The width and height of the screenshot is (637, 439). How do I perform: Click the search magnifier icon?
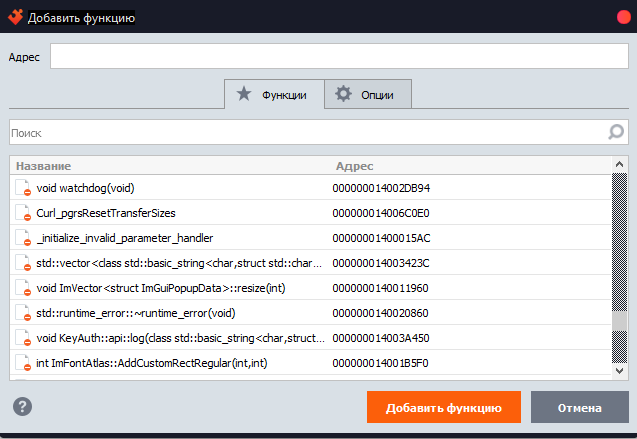click(x=616, y=132)
